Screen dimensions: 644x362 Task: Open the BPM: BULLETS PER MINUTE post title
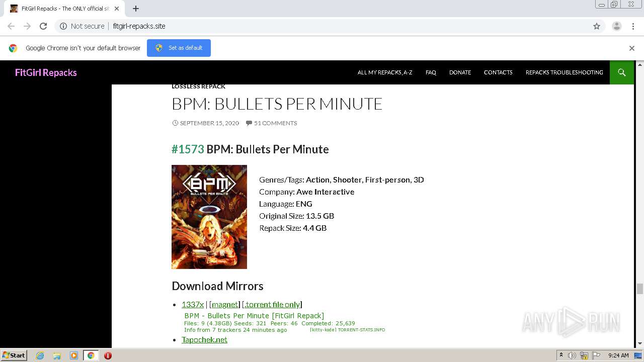pos(277,104)
